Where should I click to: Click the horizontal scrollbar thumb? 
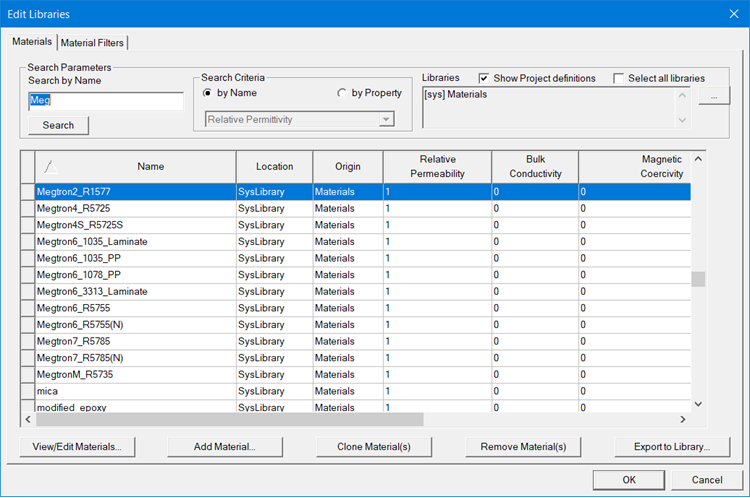pyautogui.click(x=230, y=420)
